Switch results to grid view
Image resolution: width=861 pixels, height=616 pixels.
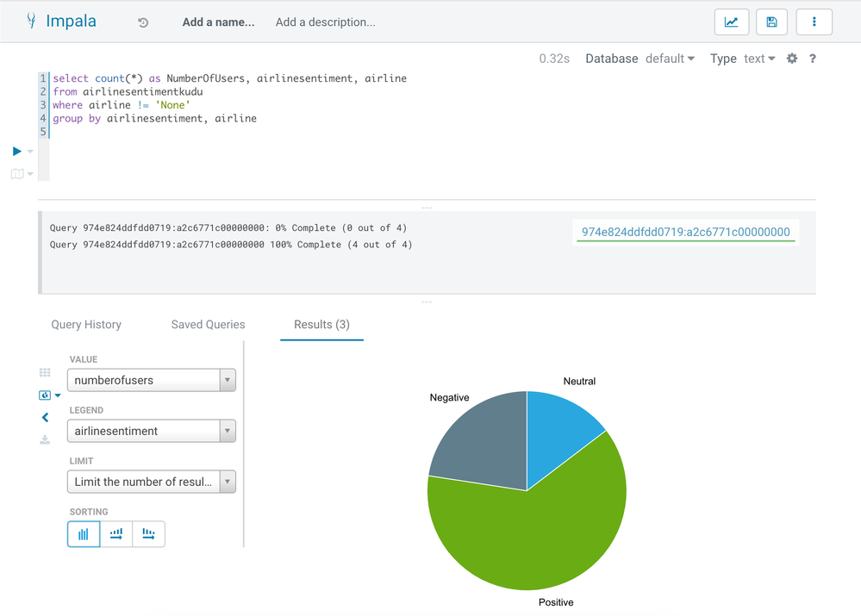[45, 372]
